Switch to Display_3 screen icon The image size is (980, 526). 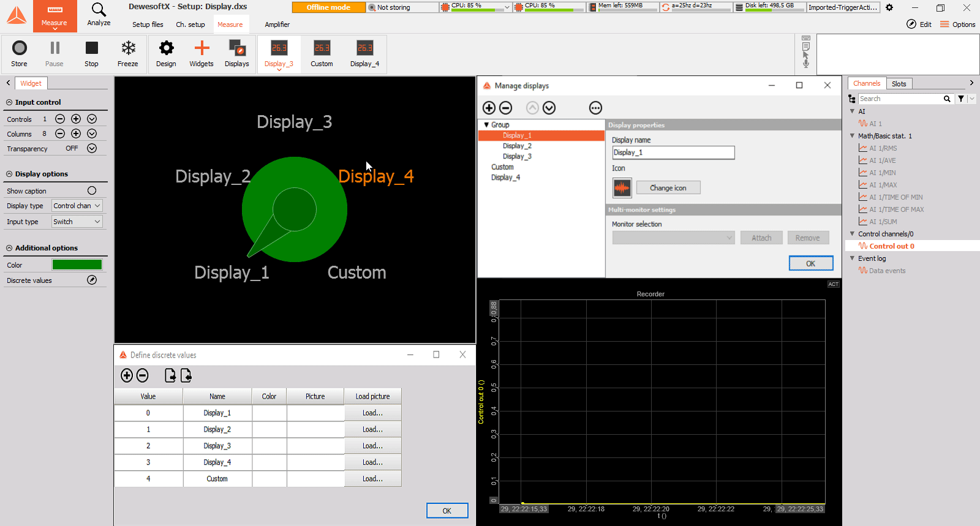[279, 48]
